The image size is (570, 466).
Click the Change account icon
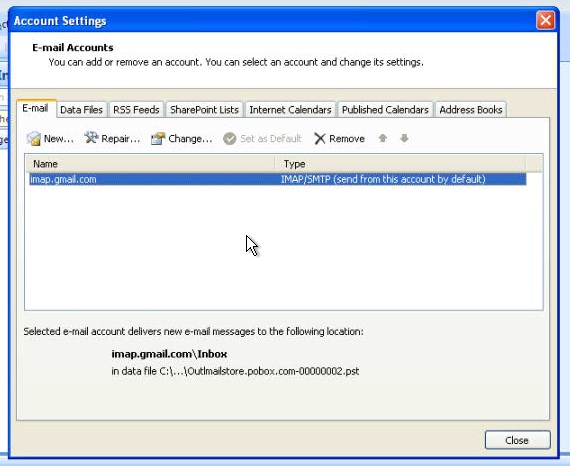(158, 138)
